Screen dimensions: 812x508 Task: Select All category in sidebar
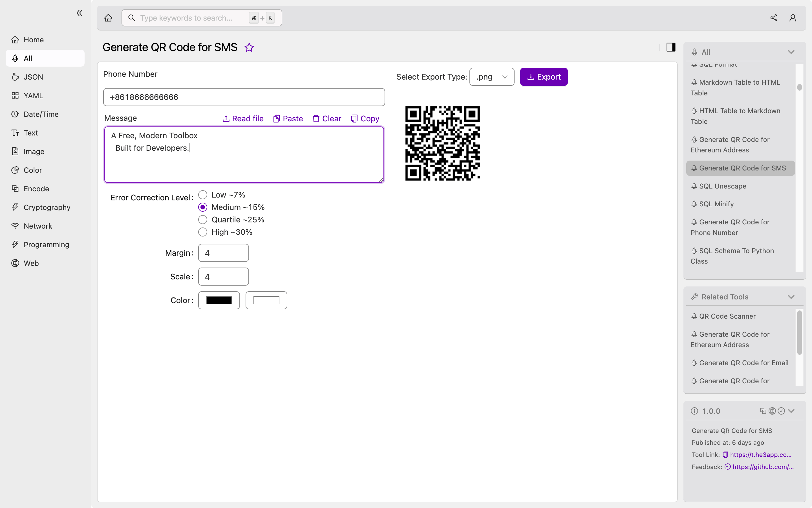[x=45, y=58]
